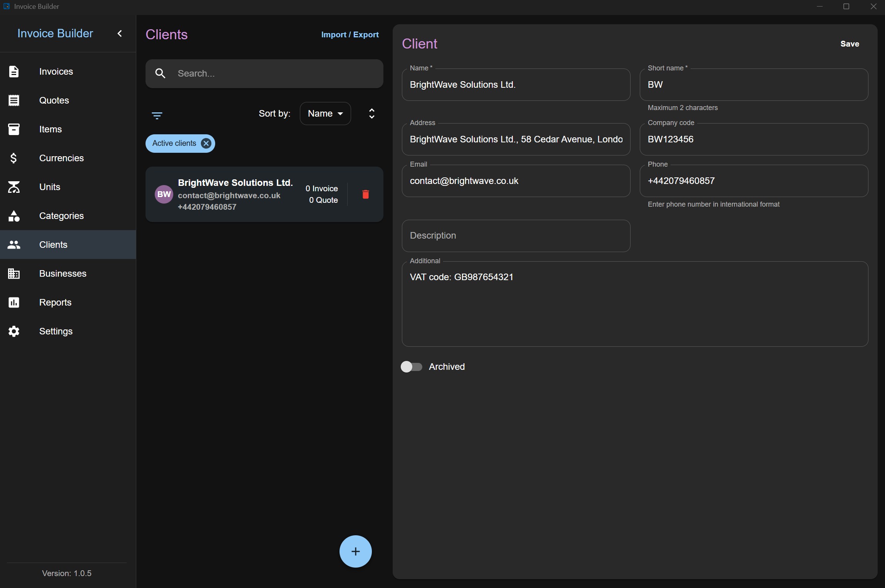
Task: Click the Items box icon in sidebar
Action: pyautogui.click(x=14, y=129)
